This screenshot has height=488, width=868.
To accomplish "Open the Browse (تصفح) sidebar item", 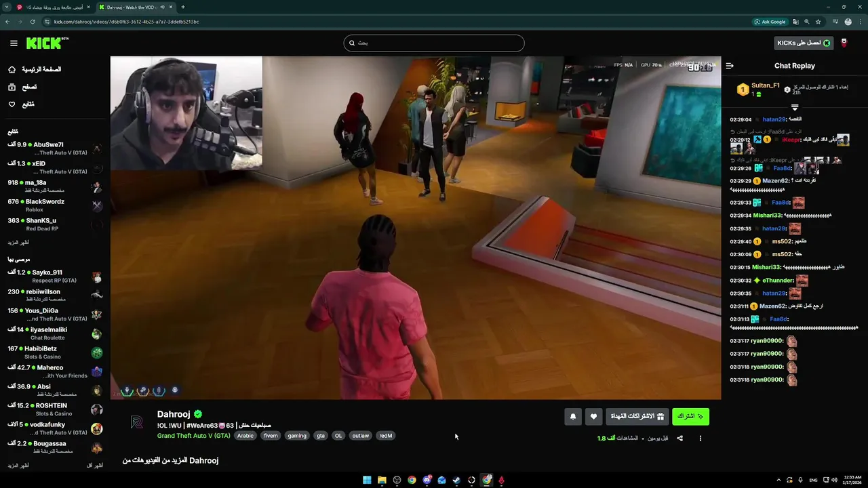I will (x=22, y=87).
